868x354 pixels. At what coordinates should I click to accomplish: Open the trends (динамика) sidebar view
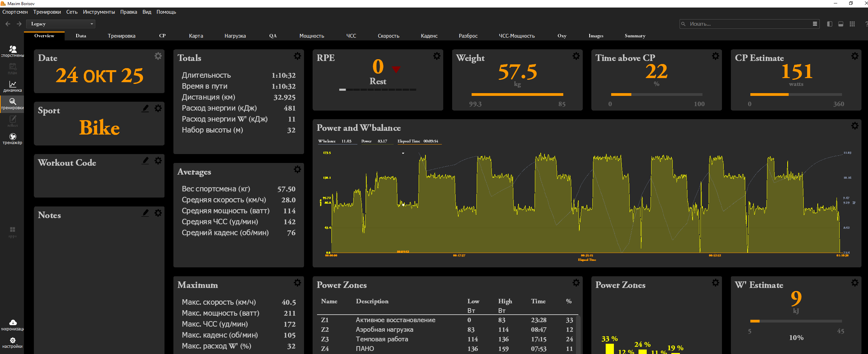point(12,86)
